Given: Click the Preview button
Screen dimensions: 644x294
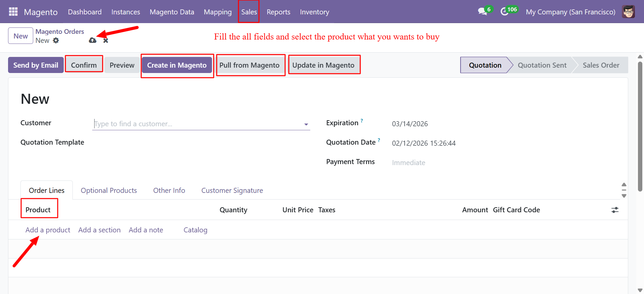Looking at the screenshot, I should (122, 65).
